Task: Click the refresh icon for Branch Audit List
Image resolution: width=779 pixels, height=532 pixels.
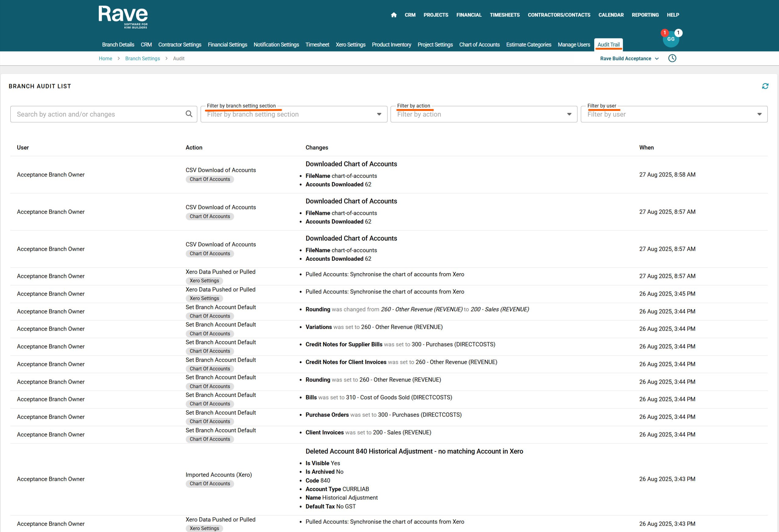Action: click(765, 86)
